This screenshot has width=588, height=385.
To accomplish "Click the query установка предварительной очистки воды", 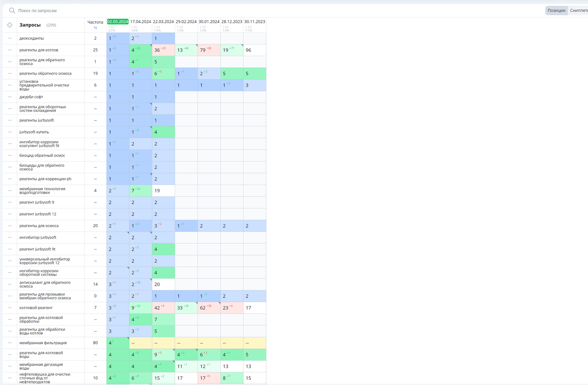I will pyautogui.click(x=44, y=85).
